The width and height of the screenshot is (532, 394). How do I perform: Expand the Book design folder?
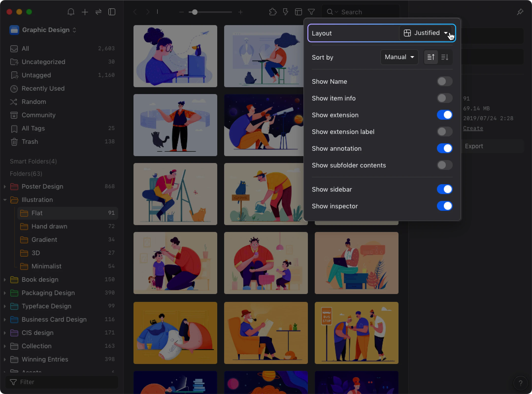pos(5,280)
